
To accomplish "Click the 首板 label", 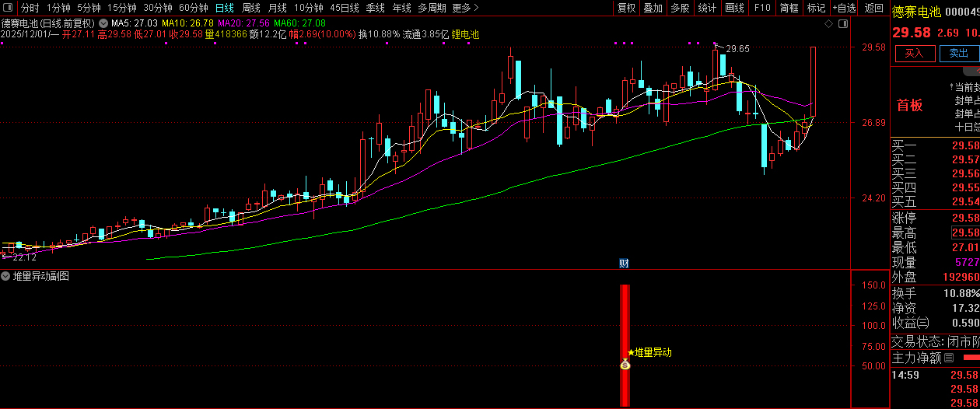I will [910, 106].
